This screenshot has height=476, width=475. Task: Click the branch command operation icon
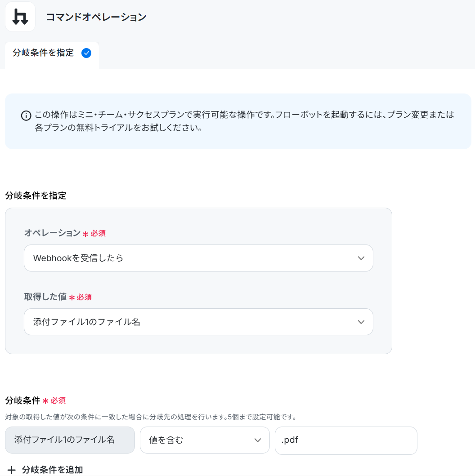pos(20,17)
